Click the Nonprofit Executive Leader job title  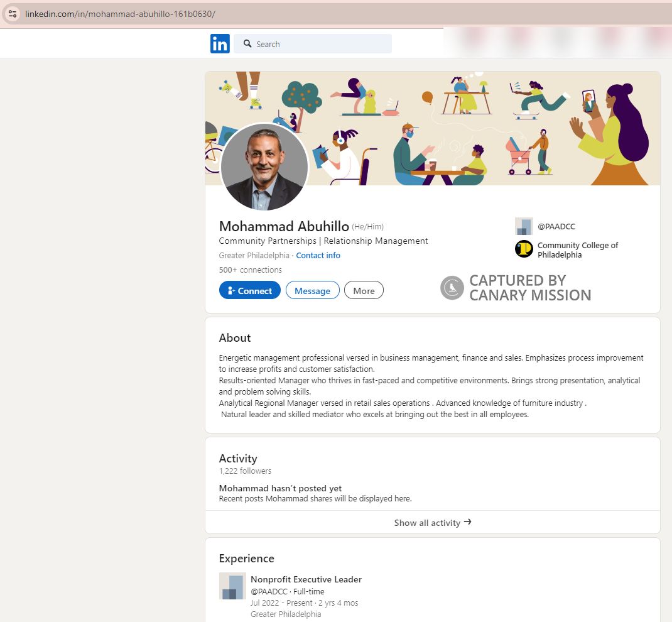[x=306, y=579]
